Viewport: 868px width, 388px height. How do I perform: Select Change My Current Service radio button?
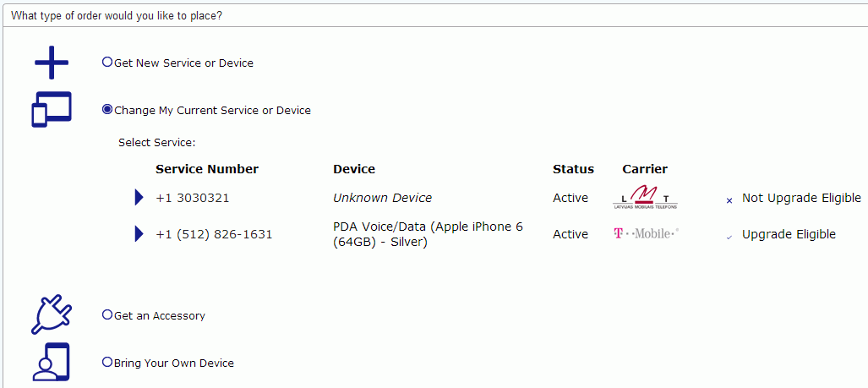coord(107,109)
